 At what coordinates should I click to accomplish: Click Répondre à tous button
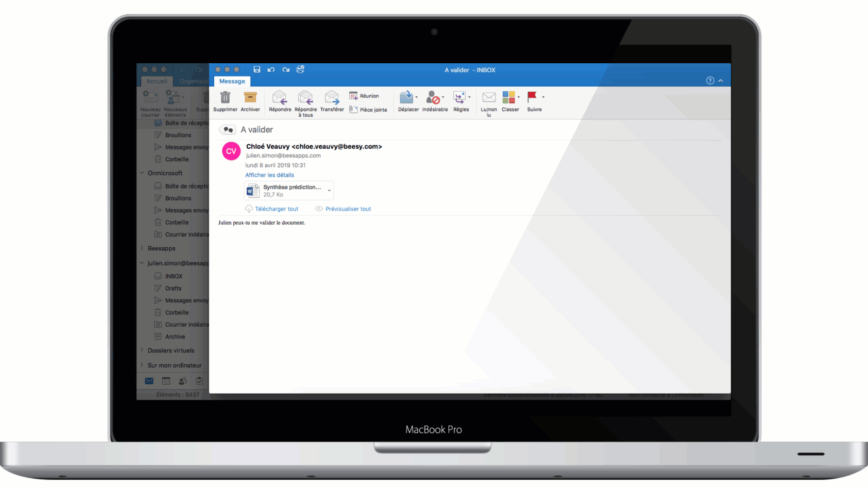pyautogui.click(x=305, y=101)
